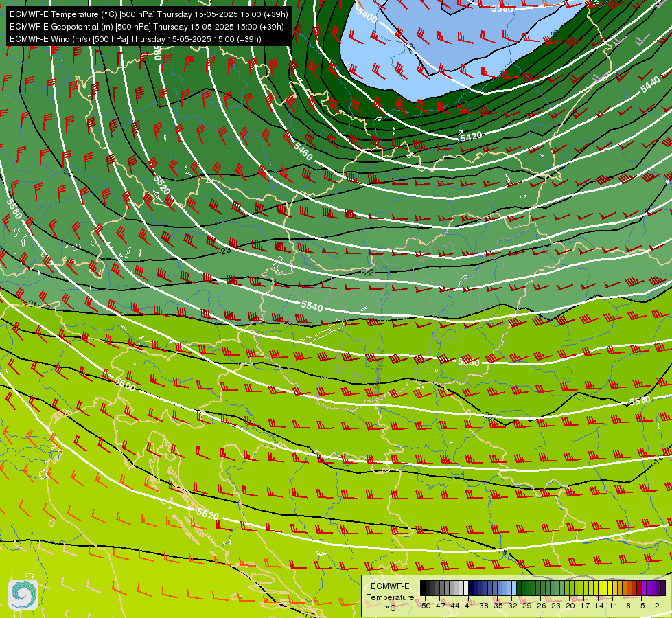The image size is (672, 618).
Task: Click the -22 isotherm label on the map
Action: [x=368, y=273]
